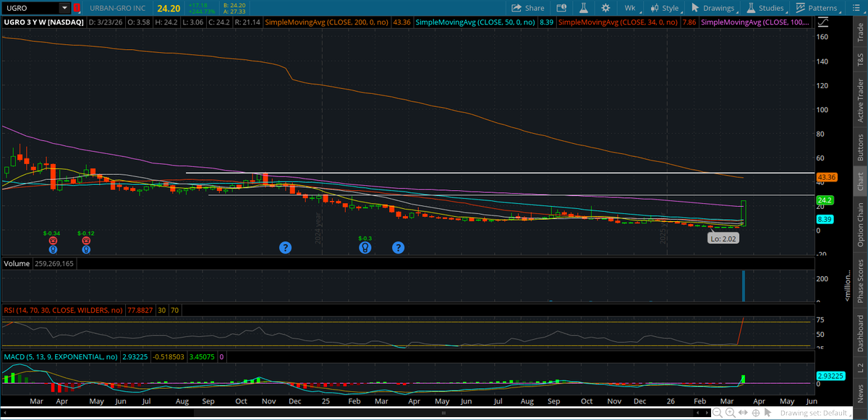Click the MACD (5, 13, 9, EXPONENTIAL, no) label
The image size is (868, 420).
point(60,356)
